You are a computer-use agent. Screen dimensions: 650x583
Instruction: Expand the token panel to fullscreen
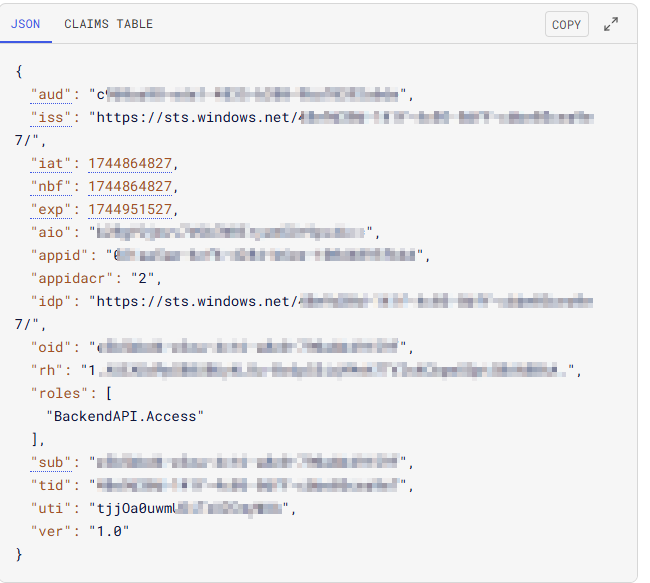pyautogui.click(x=611, y=25)
